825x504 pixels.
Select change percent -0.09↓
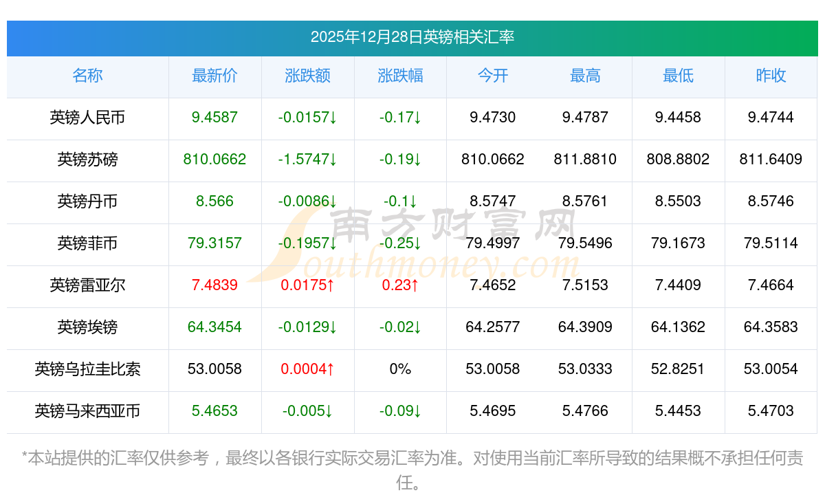tap(400, 411)
